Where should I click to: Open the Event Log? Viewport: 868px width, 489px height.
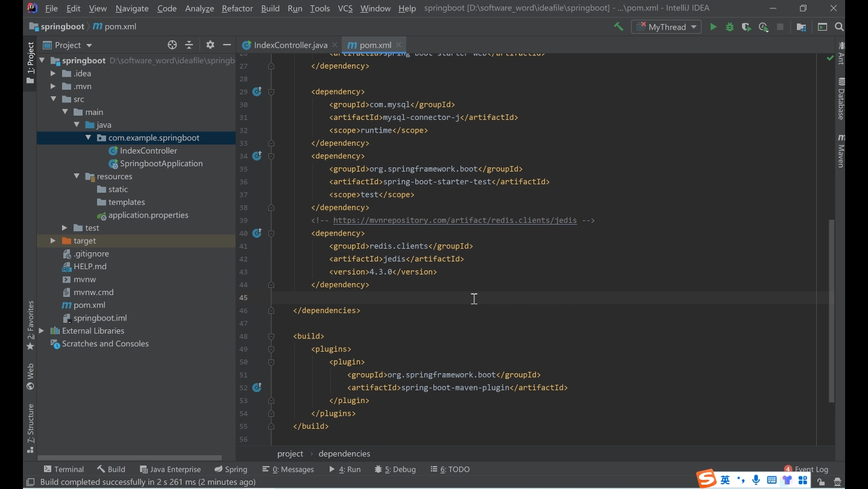(x=807, y=469)
